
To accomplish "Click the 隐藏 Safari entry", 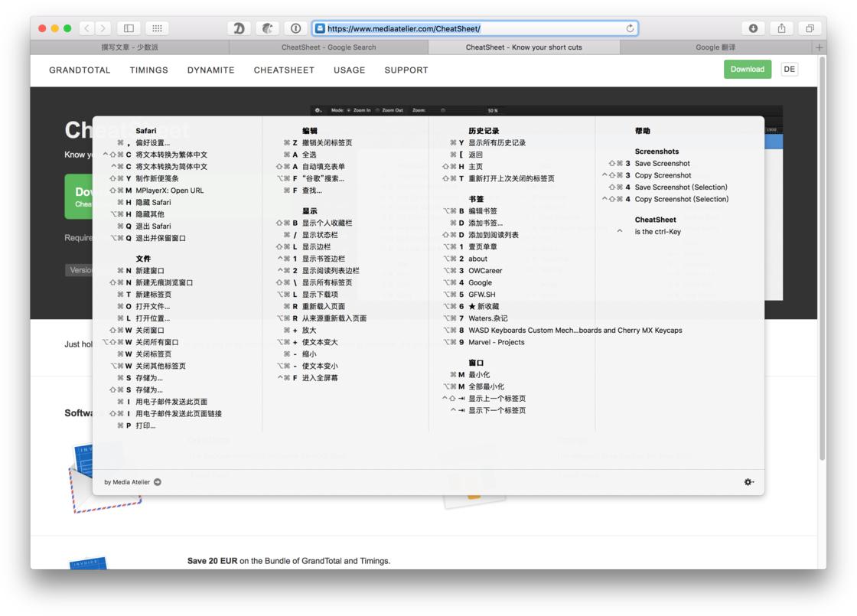I will point(153,202).
